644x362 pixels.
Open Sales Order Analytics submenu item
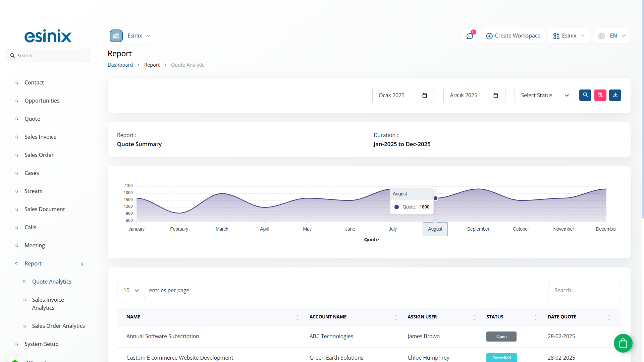pos(58,326)
